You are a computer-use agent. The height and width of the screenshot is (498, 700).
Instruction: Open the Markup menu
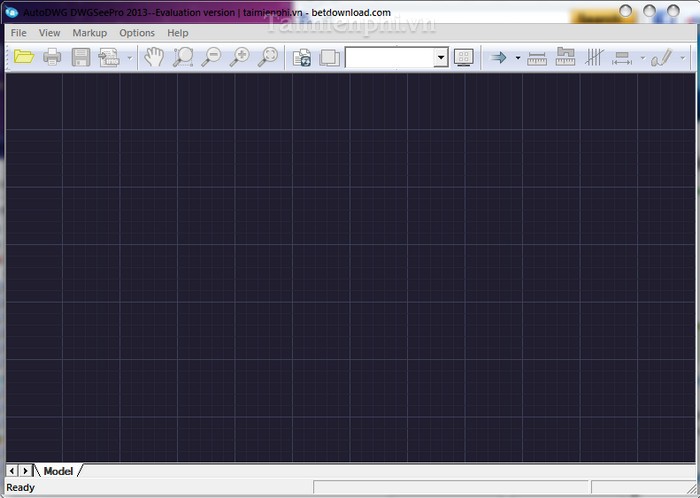click(x=90, y=33)
